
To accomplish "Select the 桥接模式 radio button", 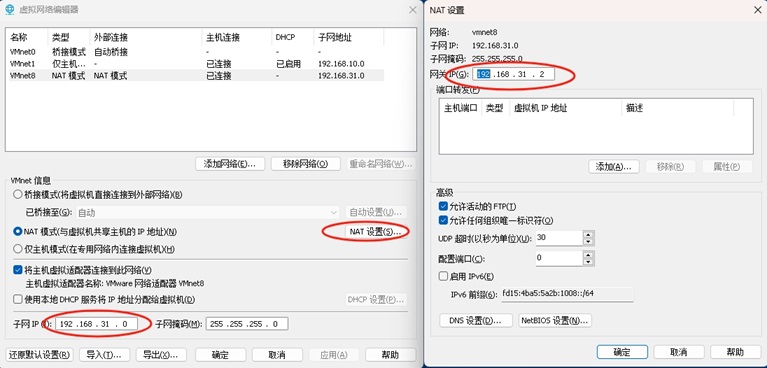I will pos(18,194).
